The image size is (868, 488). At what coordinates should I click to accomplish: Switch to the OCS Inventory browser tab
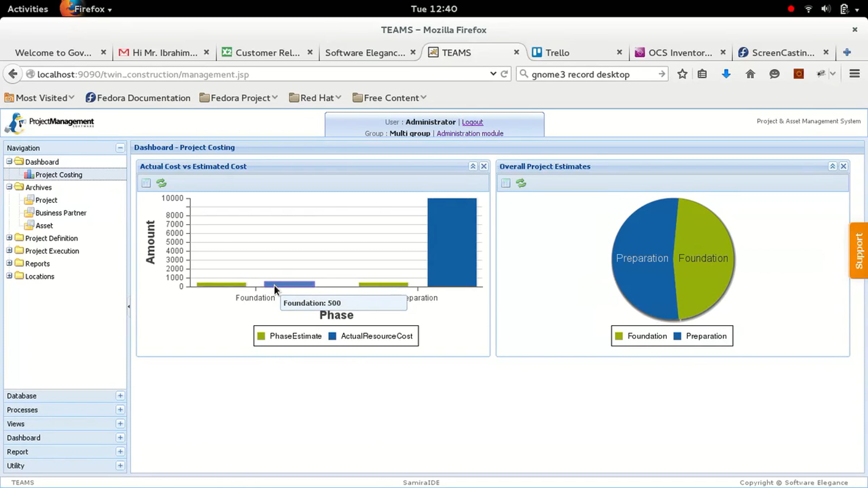click(680, 53)
